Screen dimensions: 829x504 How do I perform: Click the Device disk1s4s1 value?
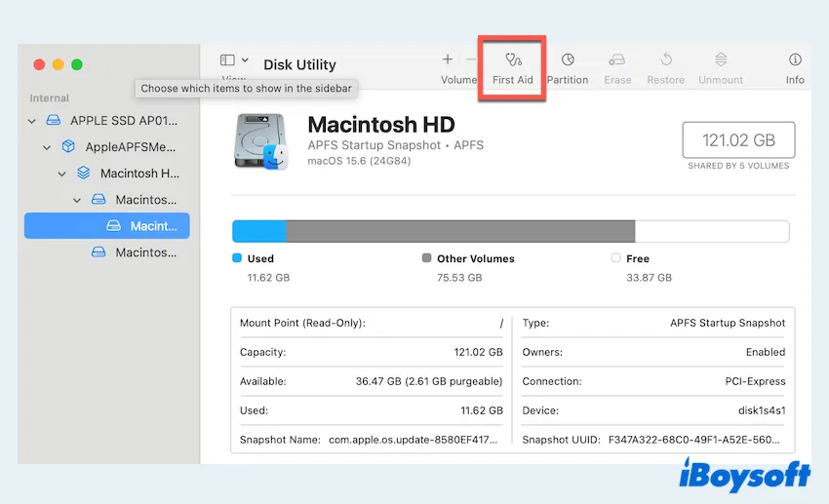tap(762, 410)
